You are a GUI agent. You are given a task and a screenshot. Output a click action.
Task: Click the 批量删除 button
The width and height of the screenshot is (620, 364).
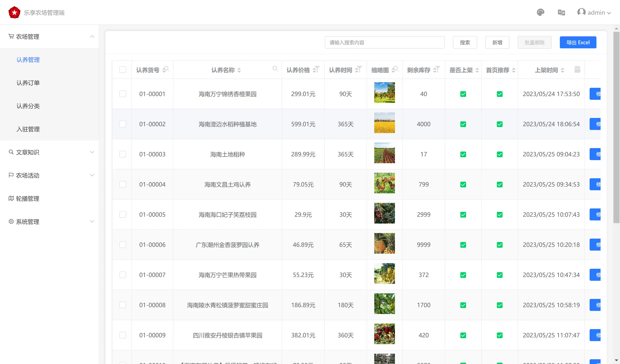[x=534, y=42]
